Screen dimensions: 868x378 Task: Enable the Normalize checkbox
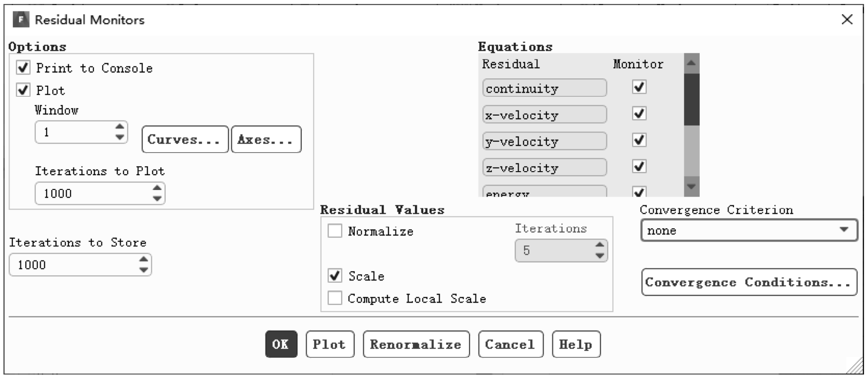click(335, 231)
